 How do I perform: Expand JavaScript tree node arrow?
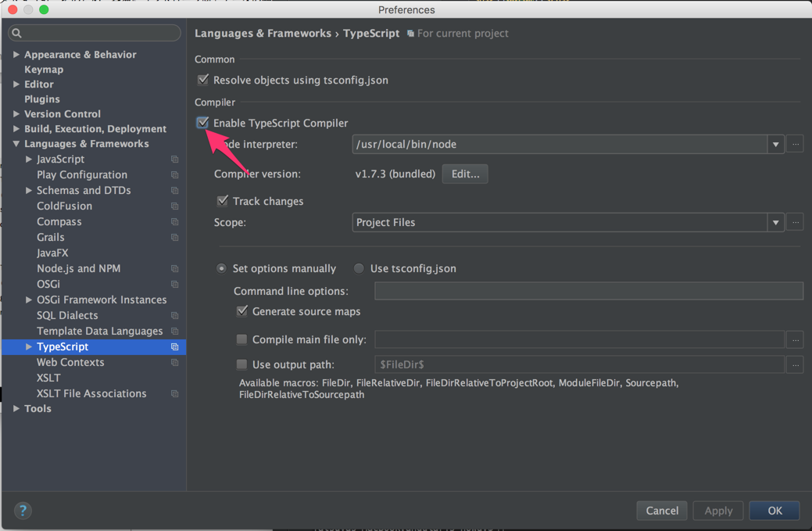(x=29, y=159)
